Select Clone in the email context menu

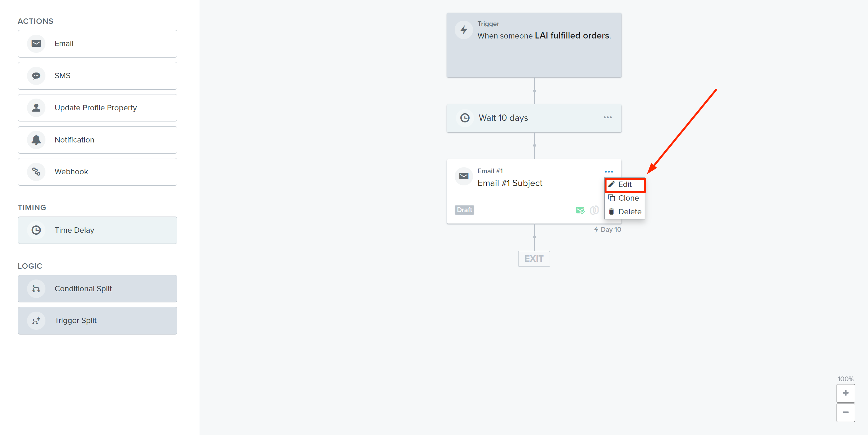click(625, 198)
